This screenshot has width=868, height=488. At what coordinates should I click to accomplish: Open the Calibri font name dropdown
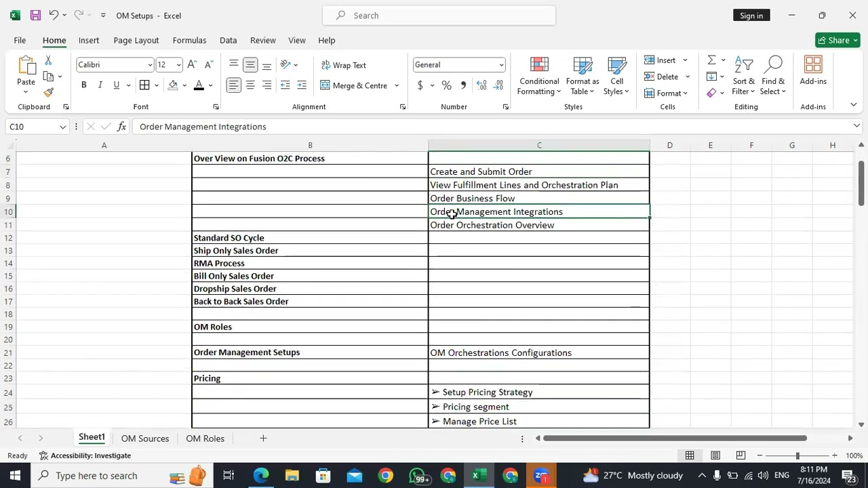150,65
